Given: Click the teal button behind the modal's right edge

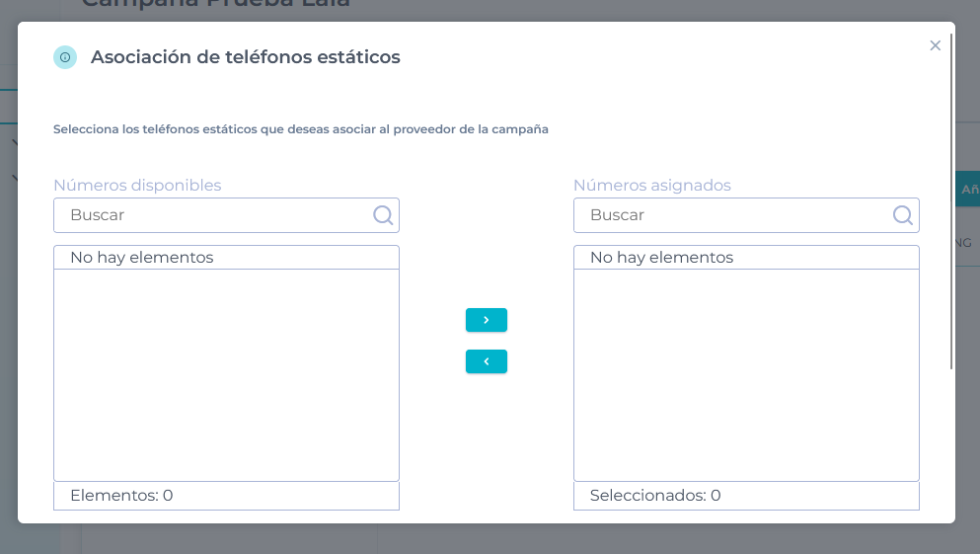Looking at the screenshot, I should (x=968, y=189).
